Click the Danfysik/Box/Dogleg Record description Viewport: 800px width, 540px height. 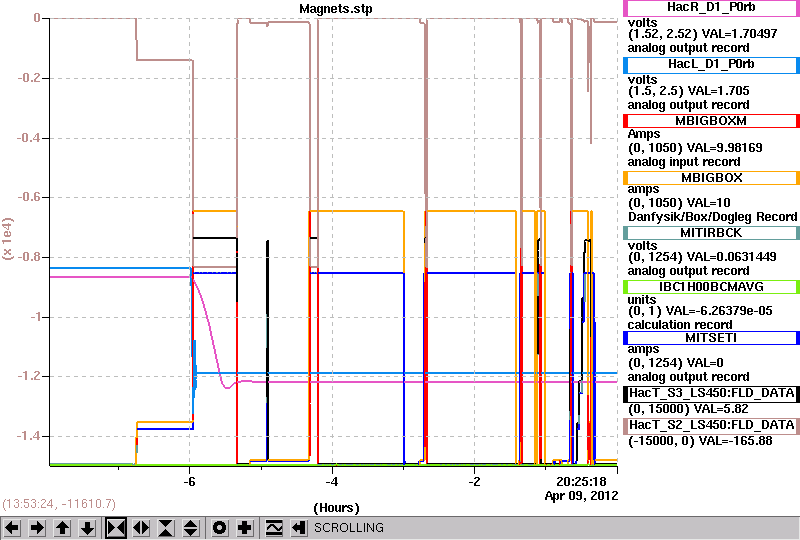pyautogui.click(x=712, y=217)
